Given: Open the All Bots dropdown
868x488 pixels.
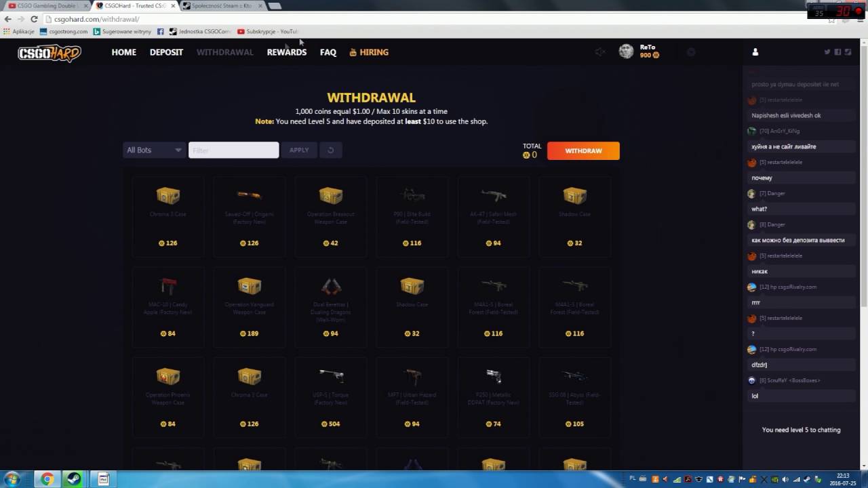Looking at the screenshot, I should (154, 150).
